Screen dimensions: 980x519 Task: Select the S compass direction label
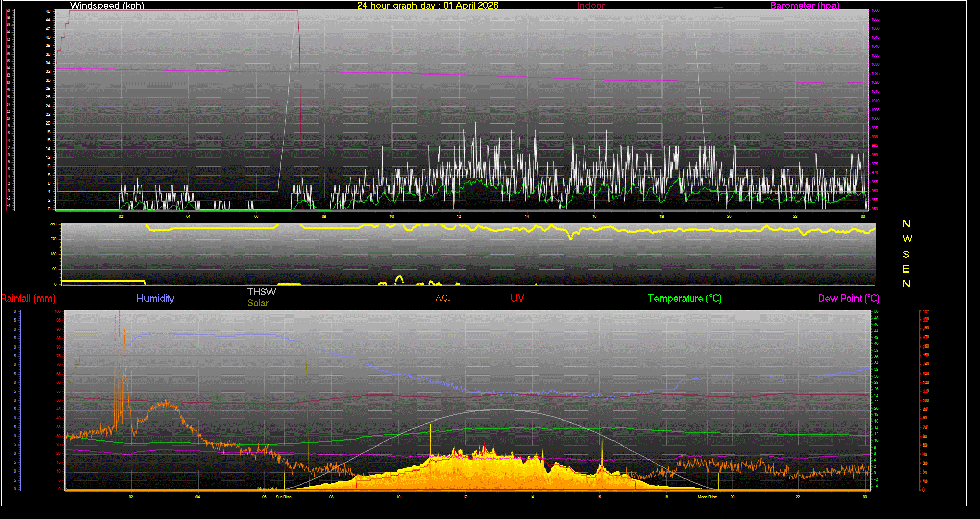coord(907,254)
